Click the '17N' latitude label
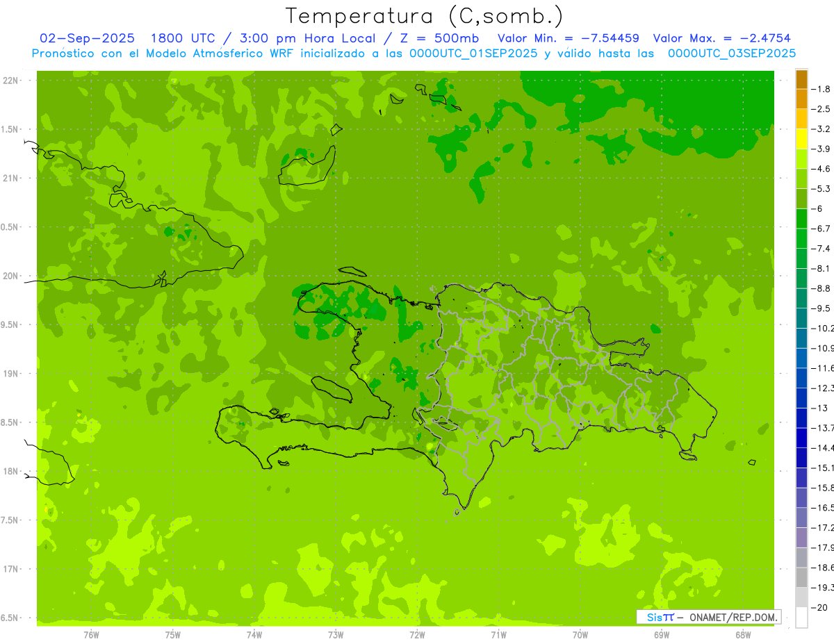Screen dimensions: 834x644 point(10,569)
